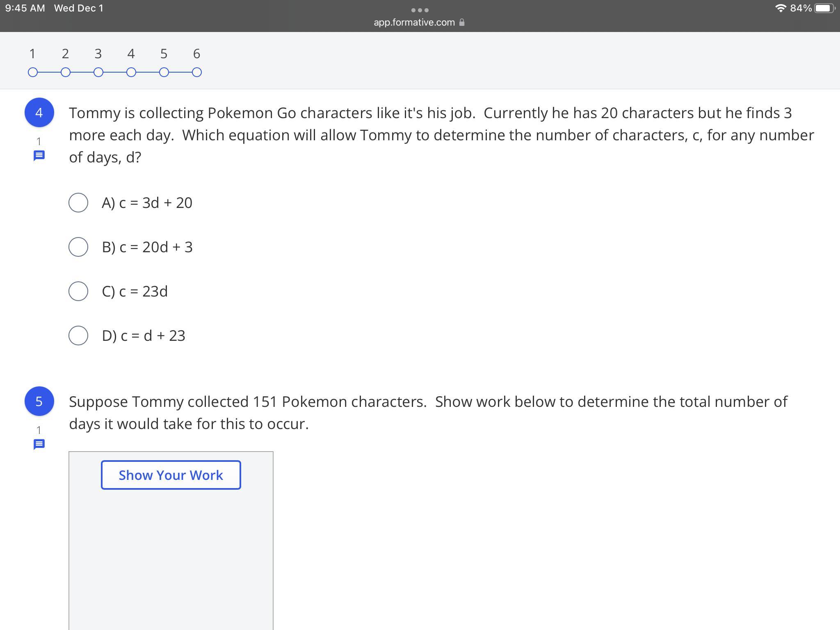Select answer A) c = 3d + 20

[78, 203]
